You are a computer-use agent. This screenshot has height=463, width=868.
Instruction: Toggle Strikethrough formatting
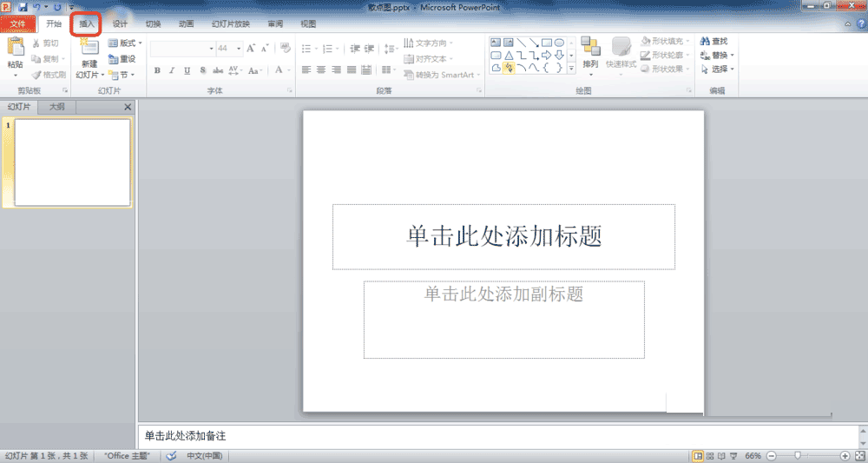click(x=218, y=70)
